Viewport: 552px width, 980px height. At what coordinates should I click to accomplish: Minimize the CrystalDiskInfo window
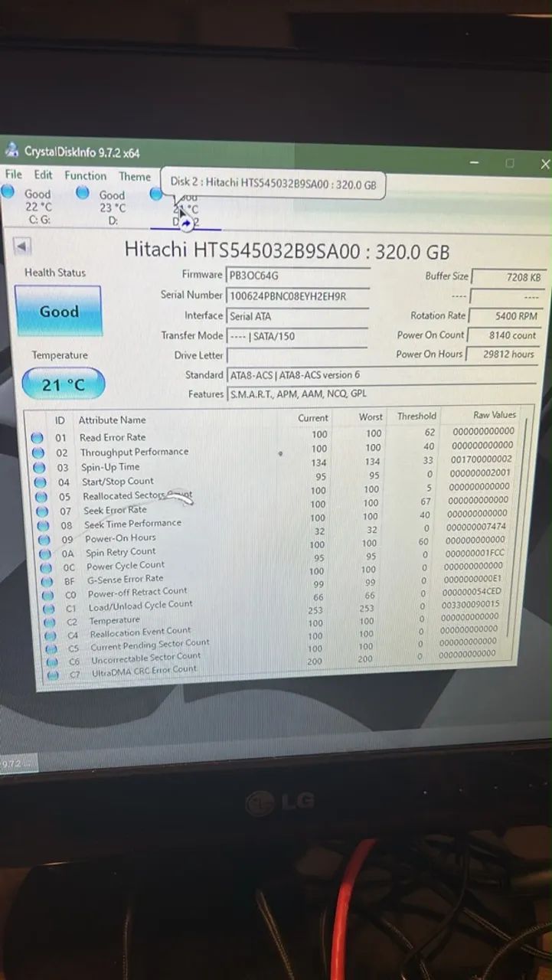point(475,163)
